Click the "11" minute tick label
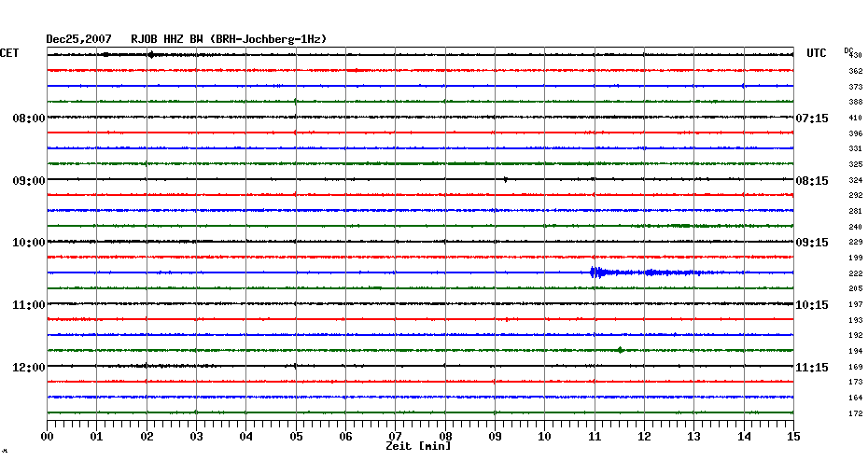The image size is (868, 461). [595, 437]
